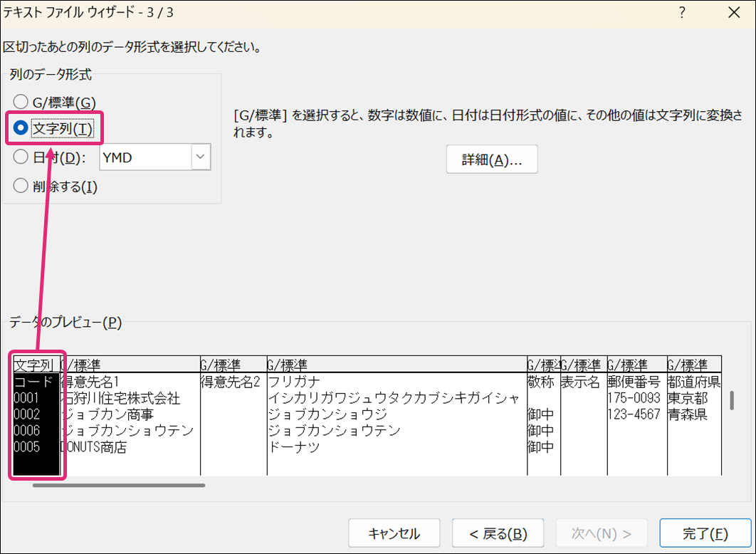Click the help question mark icon
This screenshot has height=554, width=756.
click(682, 13)
